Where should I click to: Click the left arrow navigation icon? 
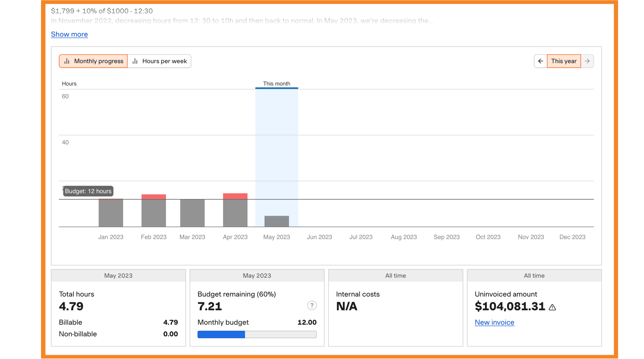click(x=541, y=61)
